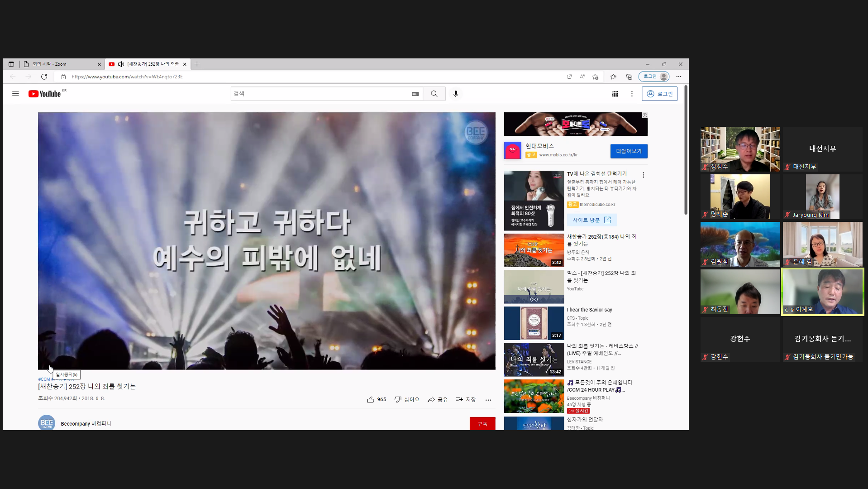Click the browser address bar URL

coord(127,77)
